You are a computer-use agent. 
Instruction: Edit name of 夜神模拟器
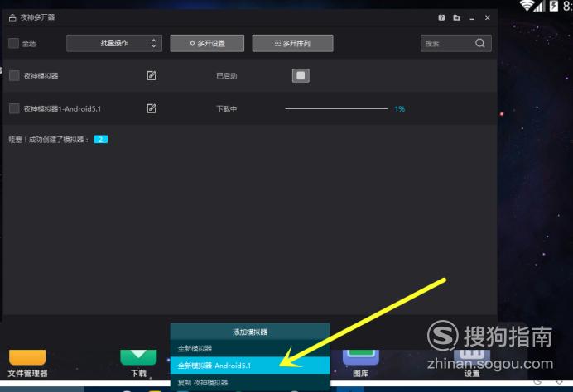[152, 75]
